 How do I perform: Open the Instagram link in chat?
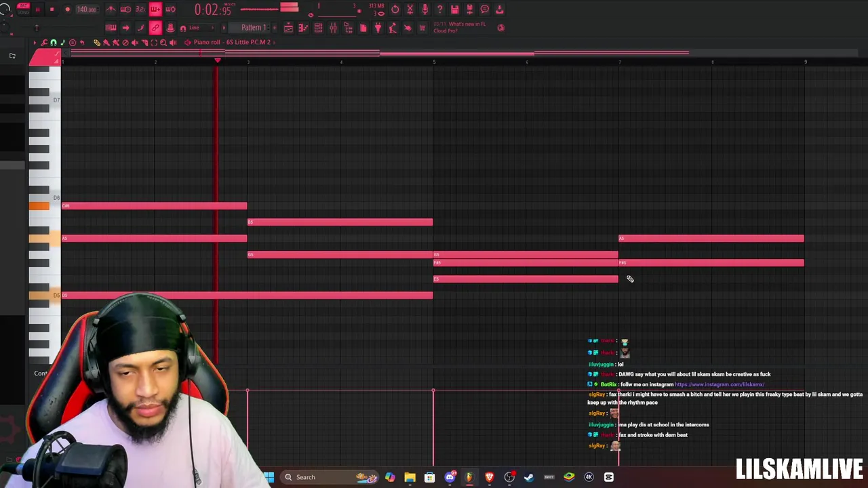tap(719, 384)
